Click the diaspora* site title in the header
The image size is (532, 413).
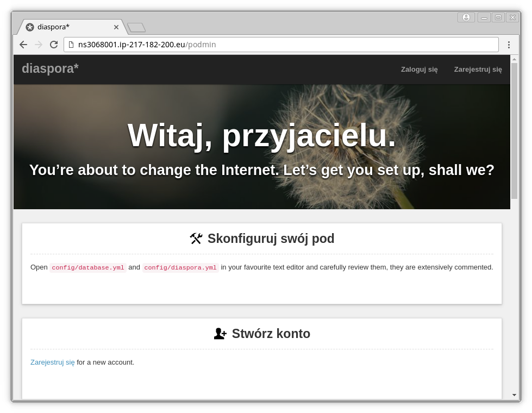tap(50, 68)
